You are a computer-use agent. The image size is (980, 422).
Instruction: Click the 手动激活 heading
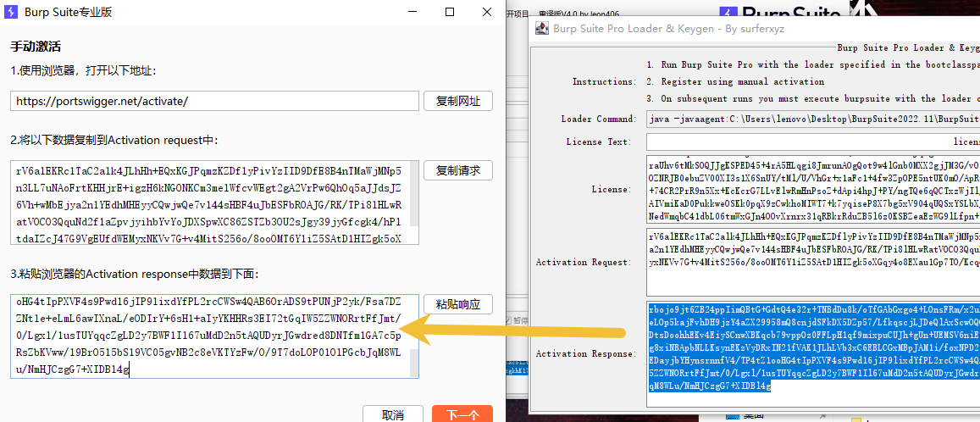(36, 47)
